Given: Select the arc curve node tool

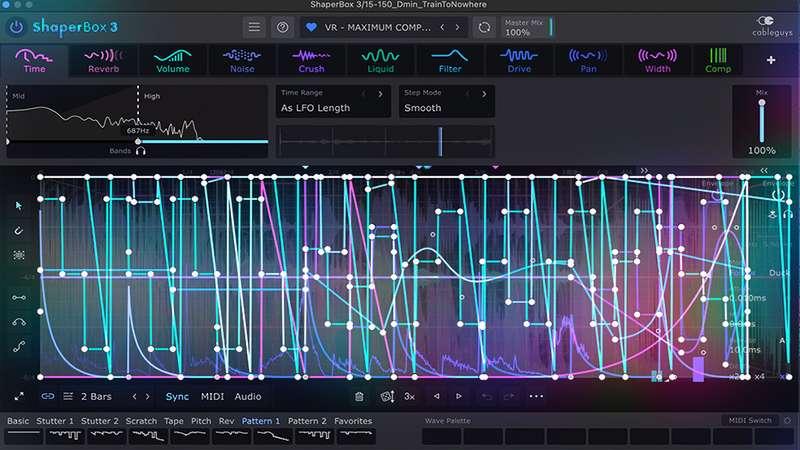Looking at the screenshot, I should pos(19,322).
